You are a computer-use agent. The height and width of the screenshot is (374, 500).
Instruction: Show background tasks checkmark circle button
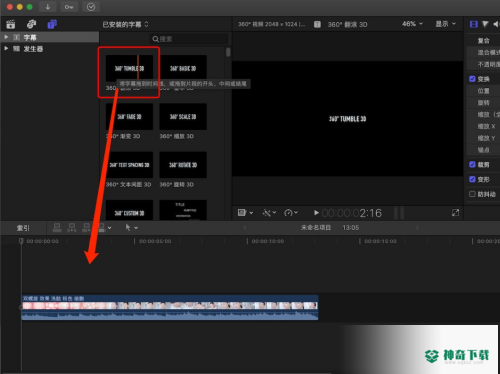[91, 7]
